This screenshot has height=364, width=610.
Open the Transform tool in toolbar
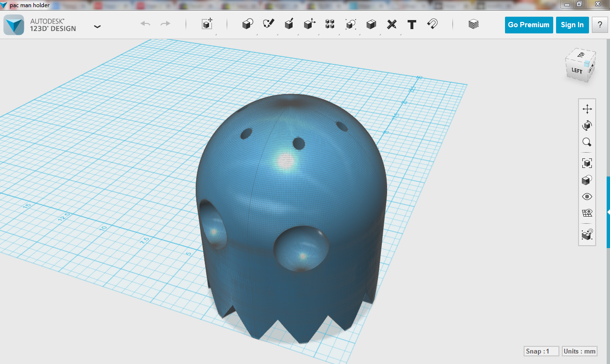coord(207,24)
